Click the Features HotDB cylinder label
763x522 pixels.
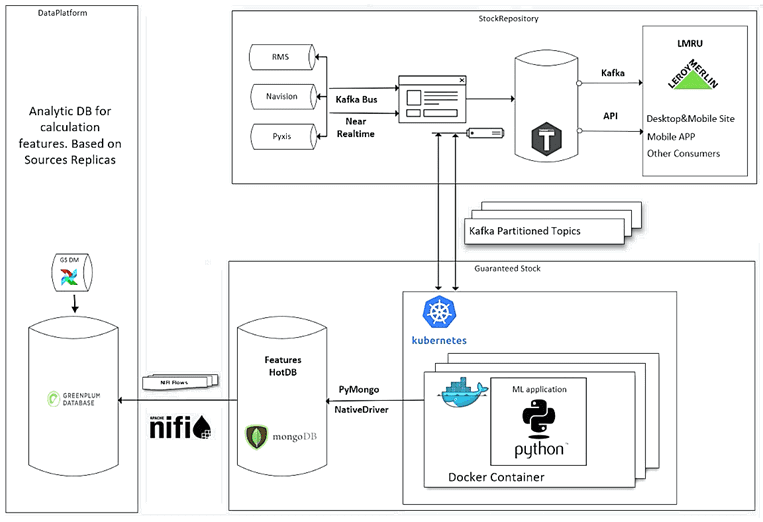click(x=283, y=366)
